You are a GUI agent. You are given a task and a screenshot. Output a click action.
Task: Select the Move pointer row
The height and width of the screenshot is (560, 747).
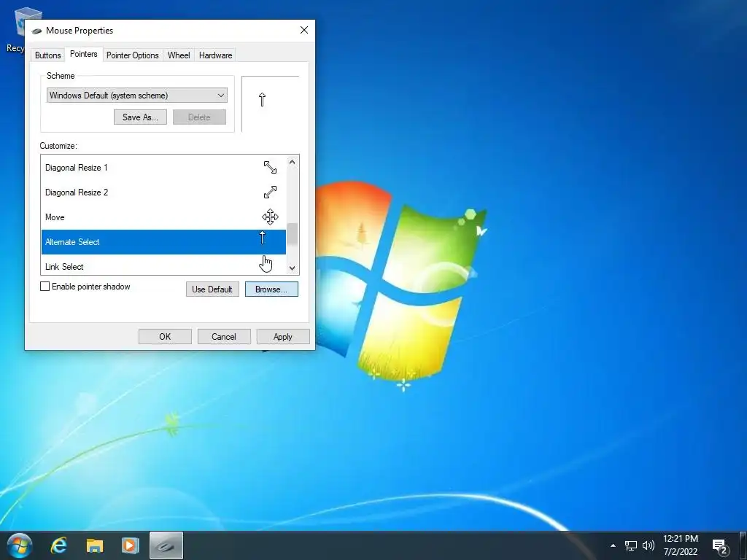(x=163, y=217)
